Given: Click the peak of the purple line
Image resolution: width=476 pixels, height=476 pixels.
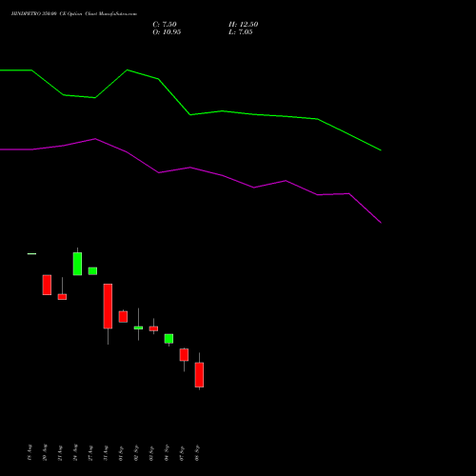Looking at the screenshot, I should [95, 139].
